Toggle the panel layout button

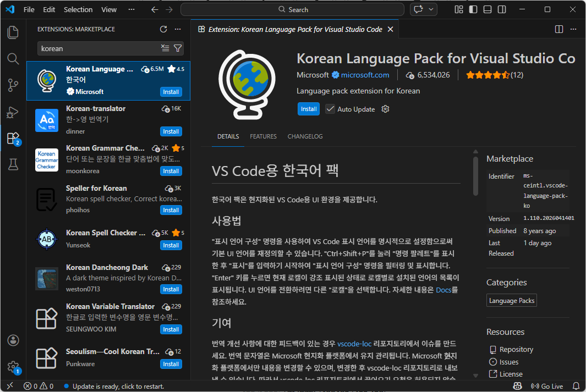coord(488,9)
